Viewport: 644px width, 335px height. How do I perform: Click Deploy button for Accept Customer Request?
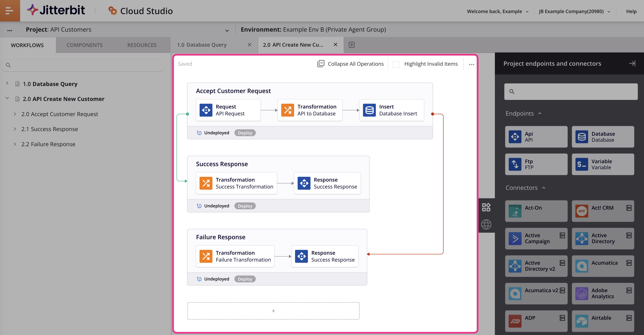245,133
